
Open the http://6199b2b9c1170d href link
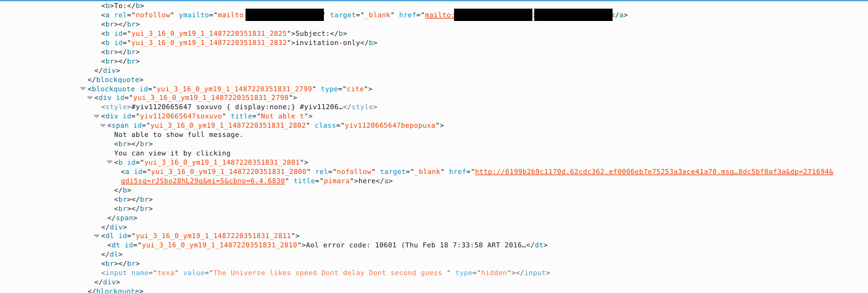tap(654, 171)
